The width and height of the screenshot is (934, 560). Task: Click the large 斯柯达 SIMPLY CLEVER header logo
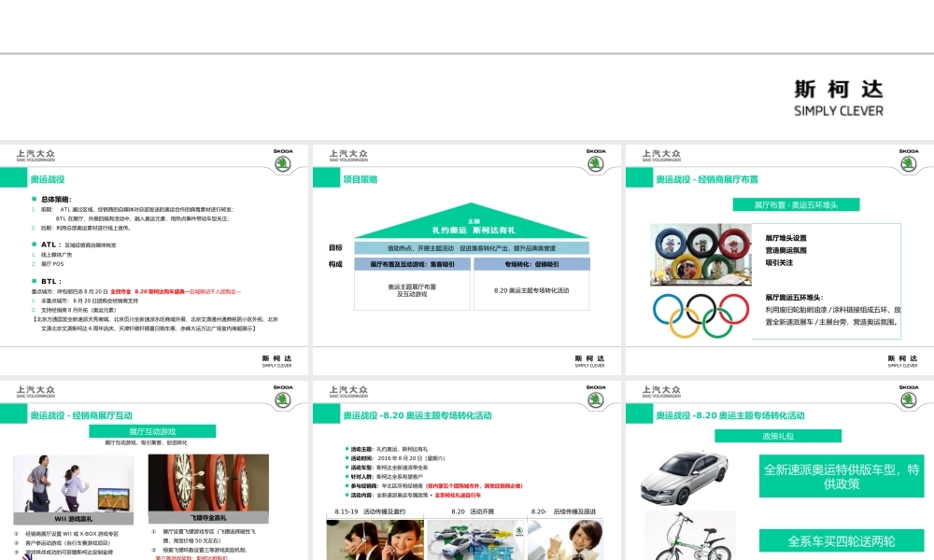click(x=839, y=98)
